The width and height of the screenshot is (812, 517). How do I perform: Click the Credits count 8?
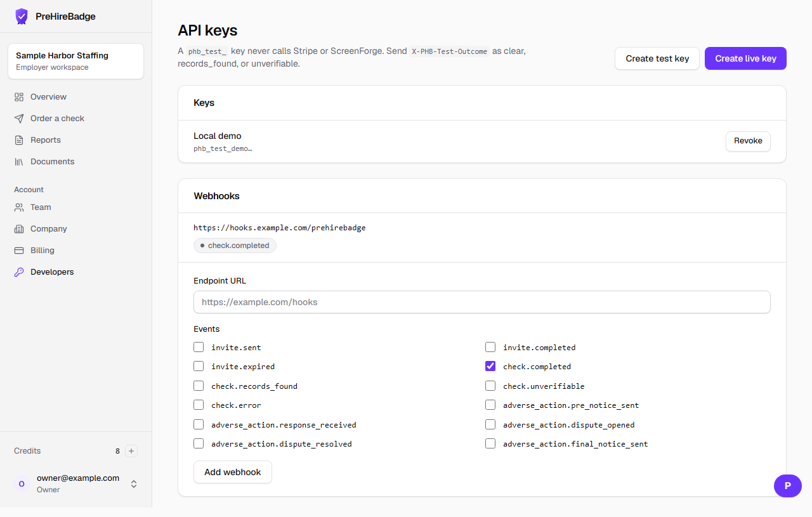point(117,451)
